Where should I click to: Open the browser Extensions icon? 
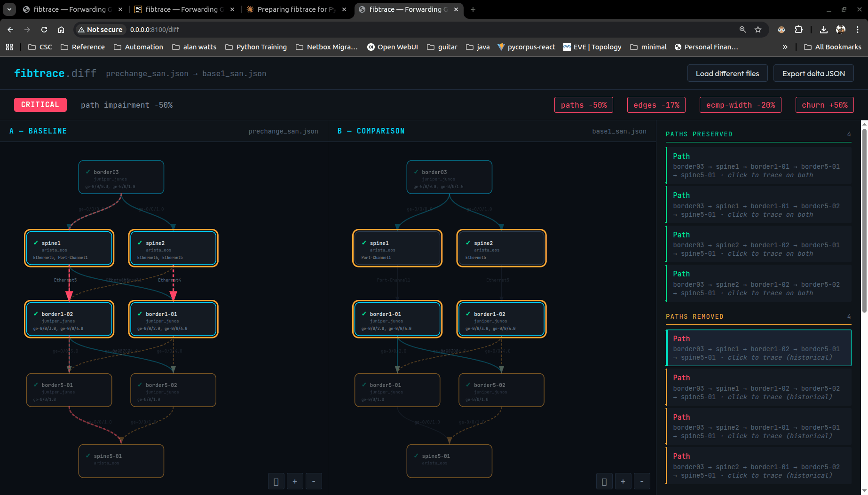click(x=798, y=29)
